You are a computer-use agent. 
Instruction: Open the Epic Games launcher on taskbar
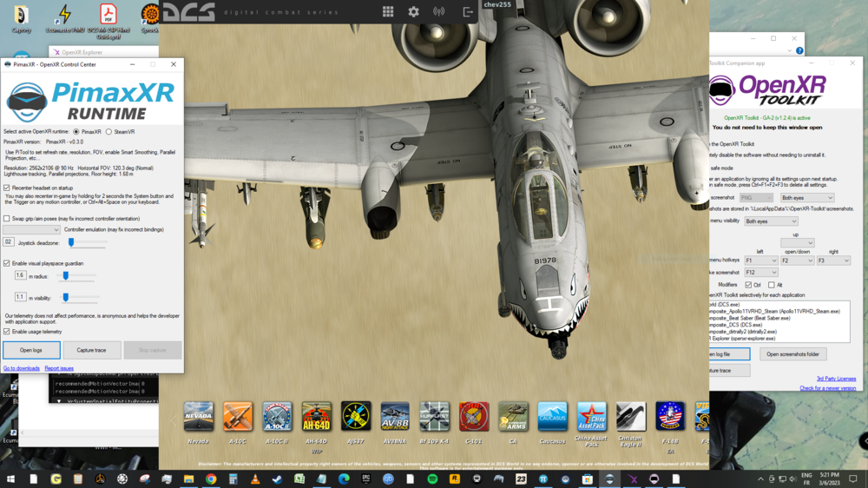(x=366, y=479)
